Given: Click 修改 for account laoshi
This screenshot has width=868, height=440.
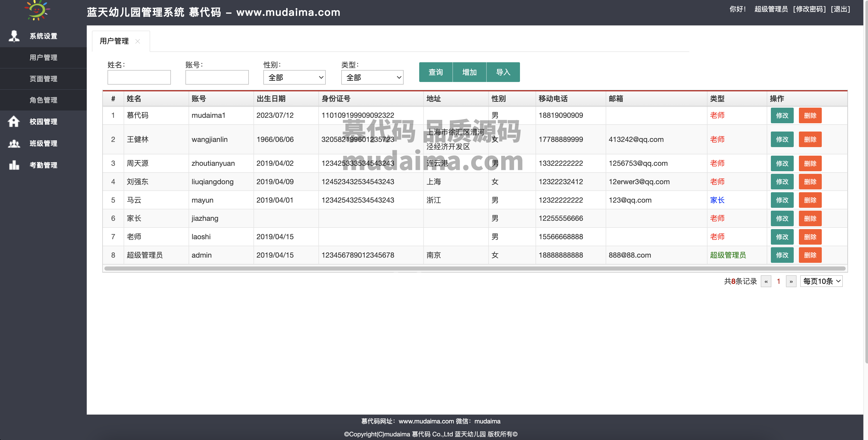Looking at the screenshot, I should click(x=782, y=237).
